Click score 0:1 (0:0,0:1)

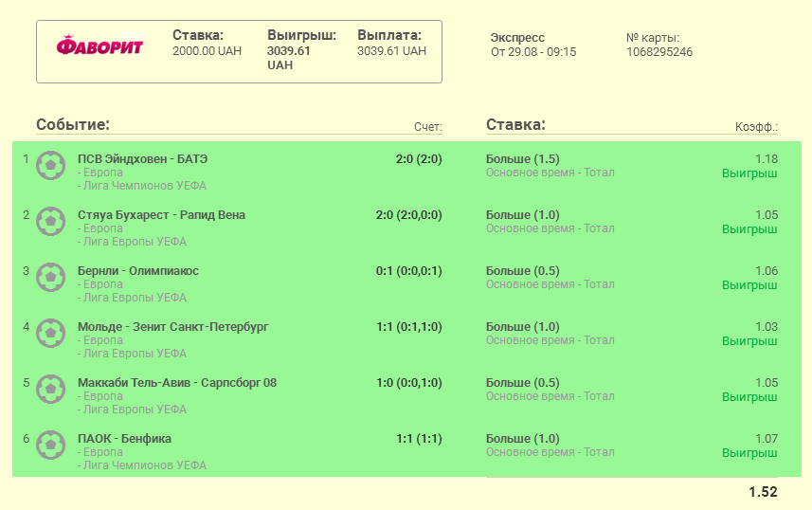coord(409,271)
